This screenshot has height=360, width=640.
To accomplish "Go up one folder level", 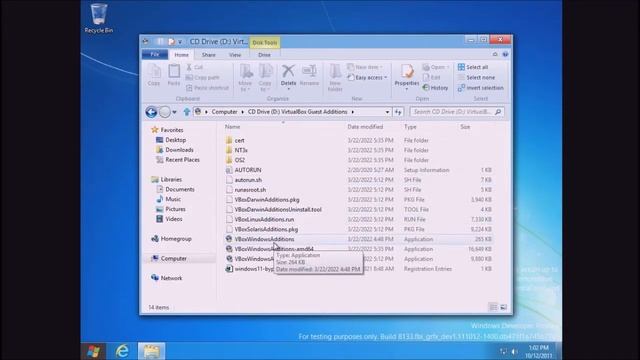I will pyautogui.click(x=187, y=112).
